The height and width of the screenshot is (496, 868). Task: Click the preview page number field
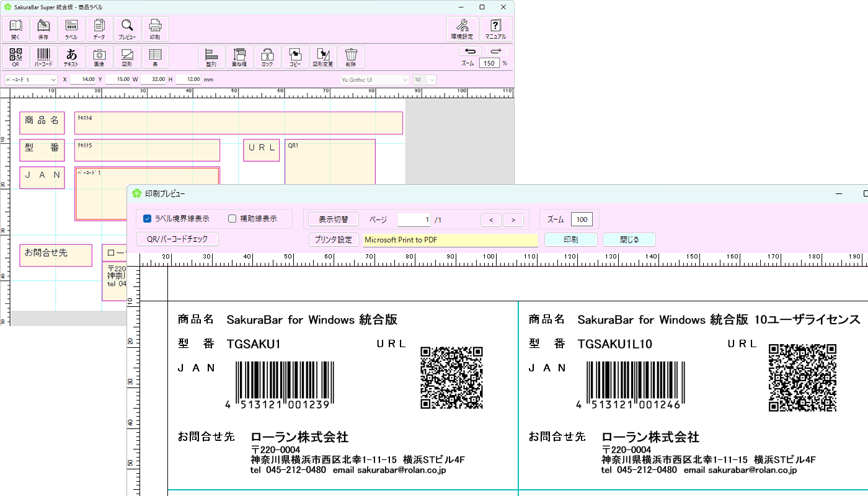coord(414,219)
